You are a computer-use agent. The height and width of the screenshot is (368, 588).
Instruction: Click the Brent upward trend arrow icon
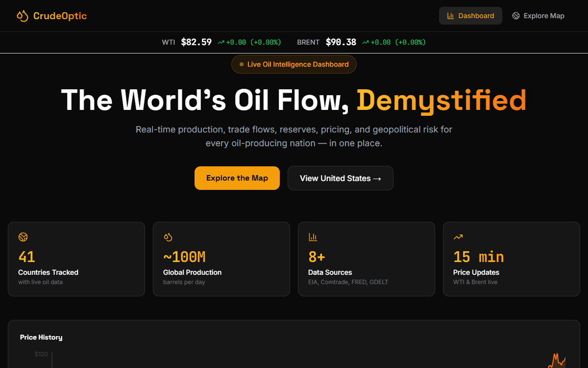pos(366,43)
